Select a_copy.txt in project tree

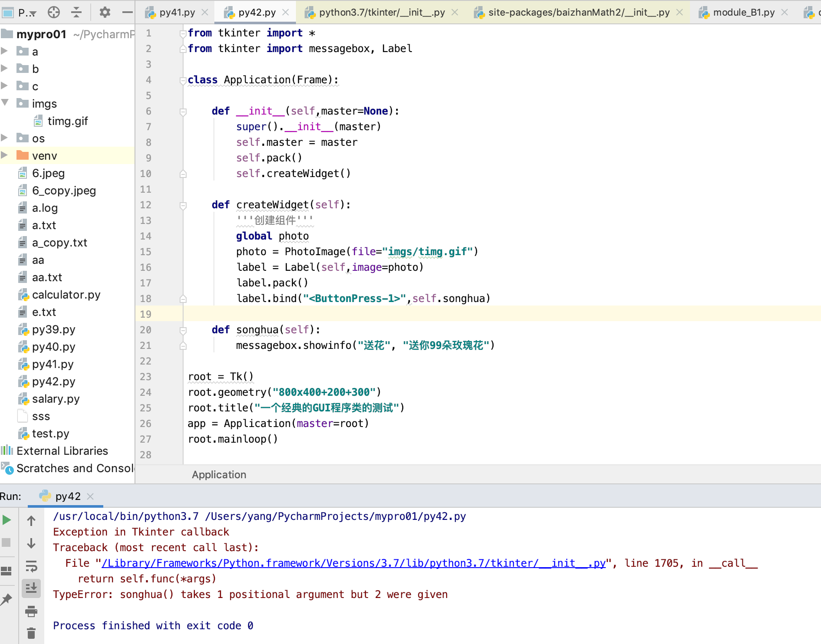pyautogui.click(x=59, y=243)
